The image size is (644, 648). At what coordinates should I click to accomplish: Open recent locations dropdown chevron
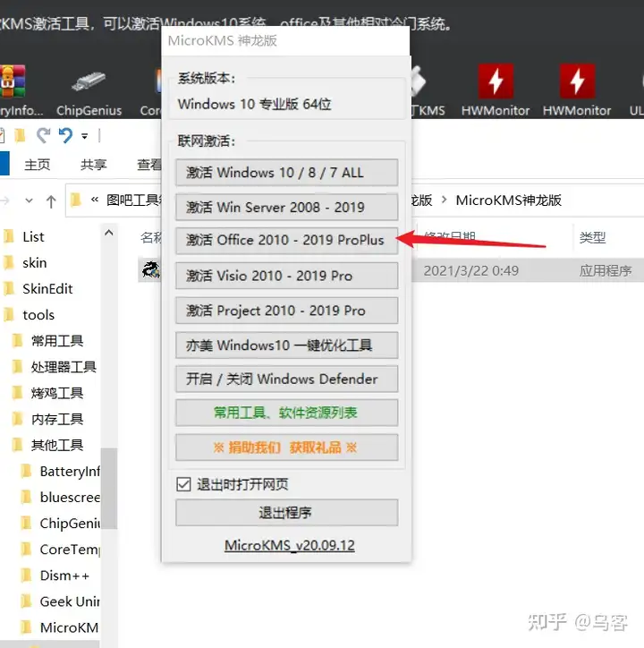(x=29, y=200)
